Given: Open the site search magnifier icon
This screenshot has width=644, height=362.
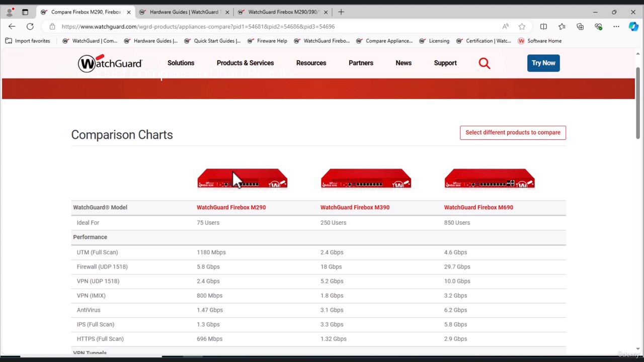Looking at the screenshot, I should pyautogui.click(x=485, y=63).
